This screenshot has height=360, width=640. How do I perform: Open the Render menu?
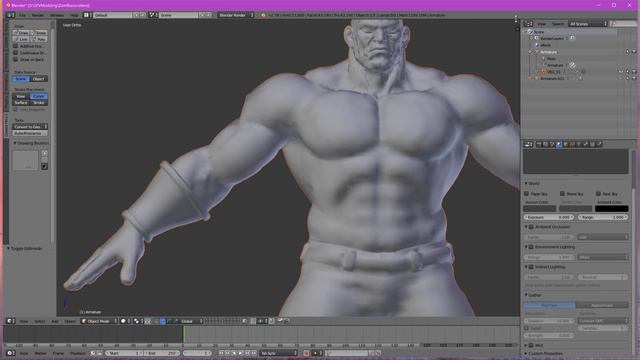pyautogui.click(x=38, y=15)
